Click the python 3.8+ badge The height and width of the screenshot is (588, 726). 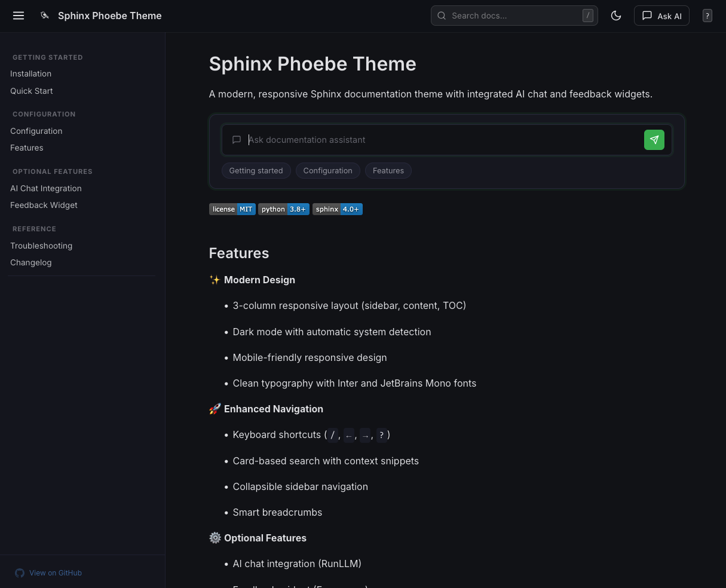click(x=284, y=209)
